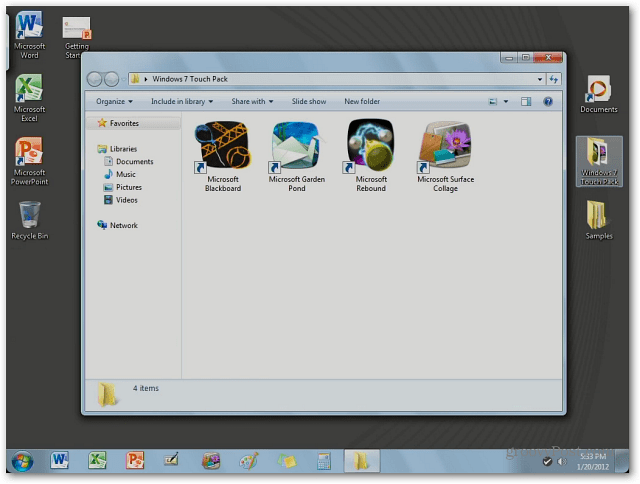The height and width of the screenshot is (484, 640).
Task: Launch Word from the taskbar
Action: (60, 461)
